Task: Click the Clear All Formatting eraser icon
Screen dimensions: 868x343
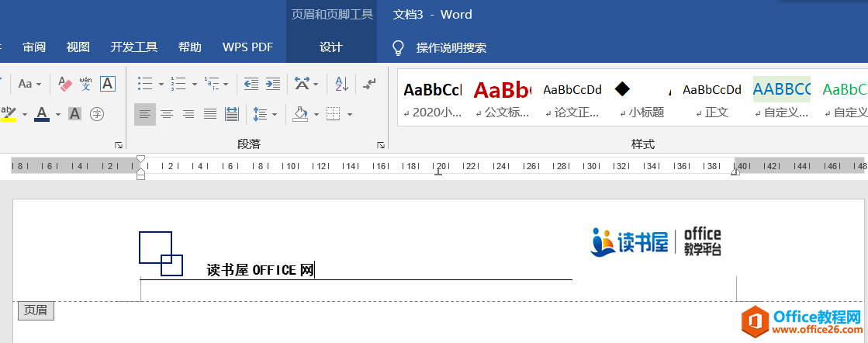Action: point(65,84)
